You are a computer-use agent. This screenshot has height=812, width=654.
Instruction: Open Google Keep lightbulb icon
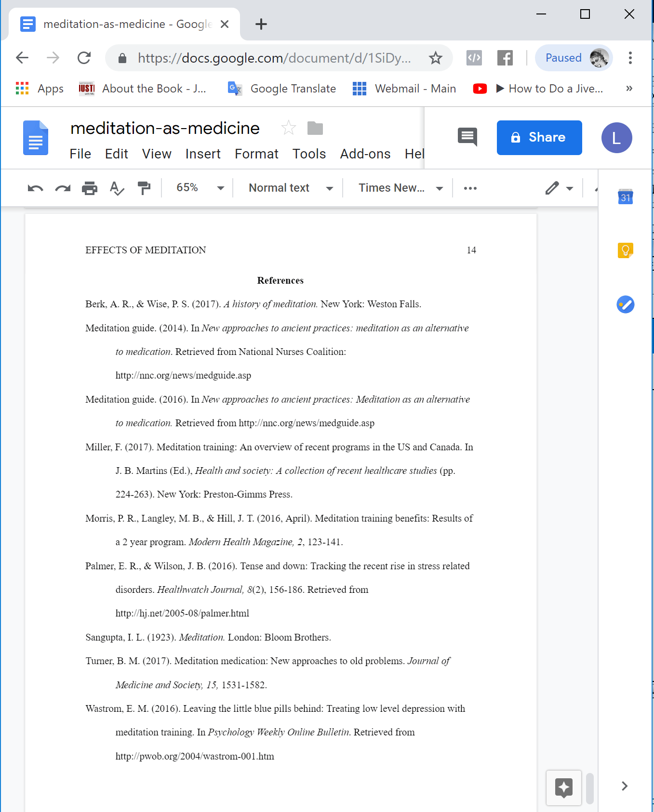pos(625,250)
